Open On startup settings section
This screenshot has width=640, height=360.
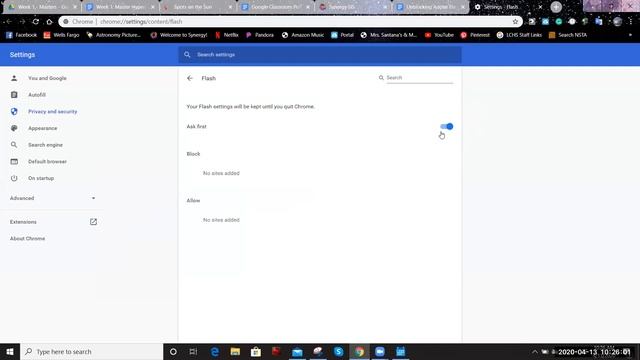(x=41, y=178)
